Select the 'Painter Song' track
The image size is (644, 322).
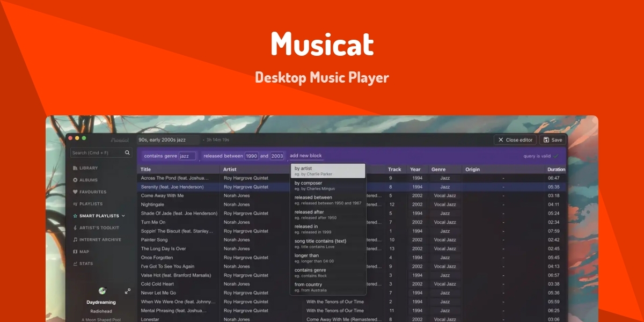pyautogui.click(x=155, y=240)
